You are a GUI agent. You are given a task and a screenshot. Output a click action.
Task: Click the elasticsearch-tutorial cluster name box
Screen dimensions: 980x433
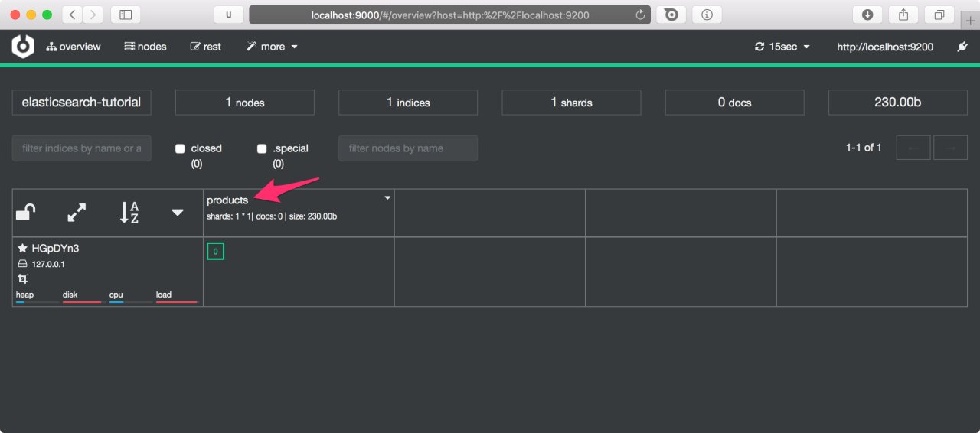[81, 103]
